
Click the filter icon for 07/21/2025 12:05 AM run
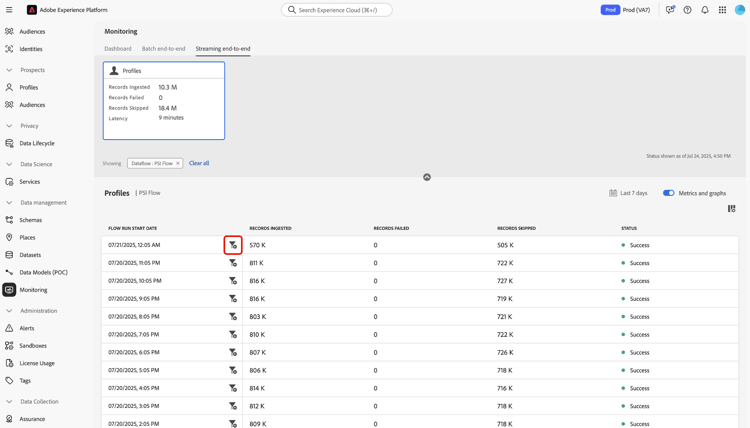coord(233,245)
